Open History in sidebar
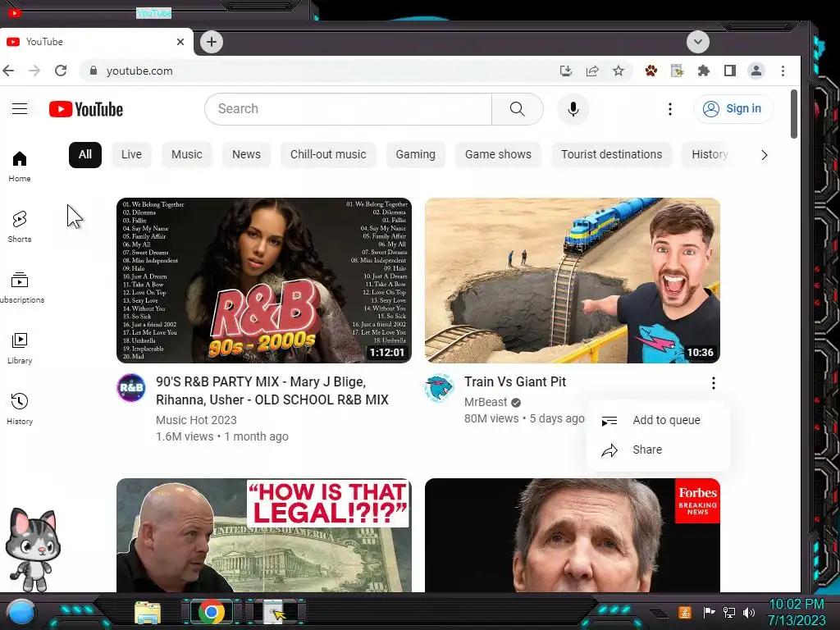Screen dimensions: 840x630 pyautogui.click(x=20, y=409)
